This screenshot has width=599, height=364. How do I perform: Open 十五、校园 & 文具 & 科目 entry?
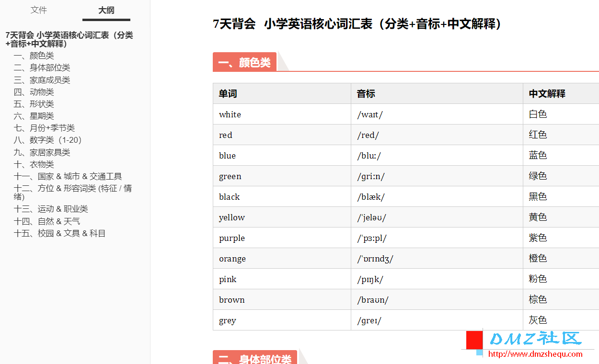(59, 233)
